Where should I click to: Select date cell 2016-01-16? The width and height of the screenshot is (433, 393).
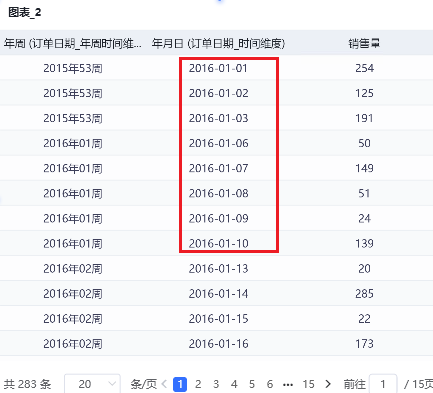tap(218, 344)
